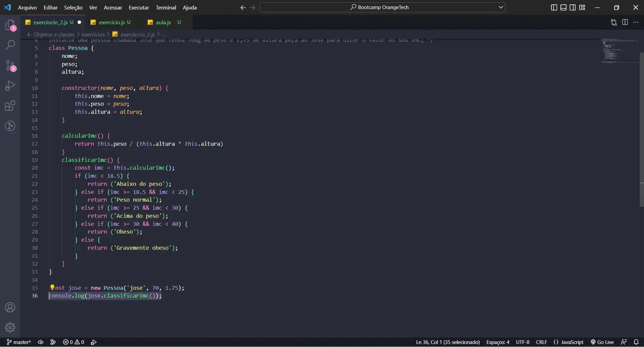Open Notifications bell in status bar
644x347 pixels.
[636, 342]
